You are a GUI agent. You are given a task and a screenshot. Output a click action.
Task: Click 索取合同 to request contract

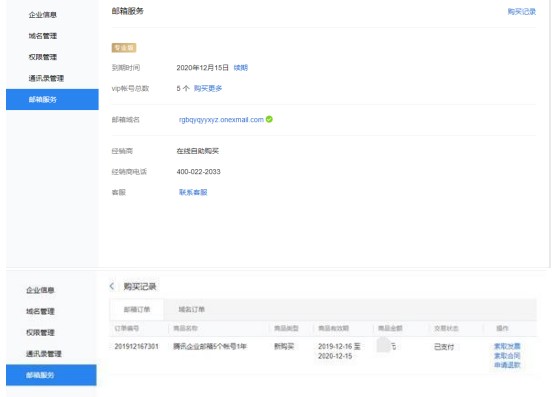507,355
